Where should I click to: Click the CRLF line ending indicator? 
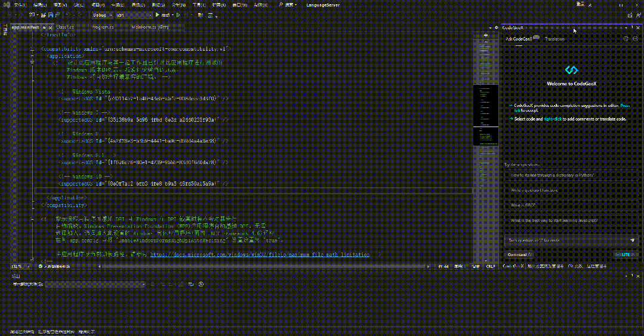(x=491, y=266)
